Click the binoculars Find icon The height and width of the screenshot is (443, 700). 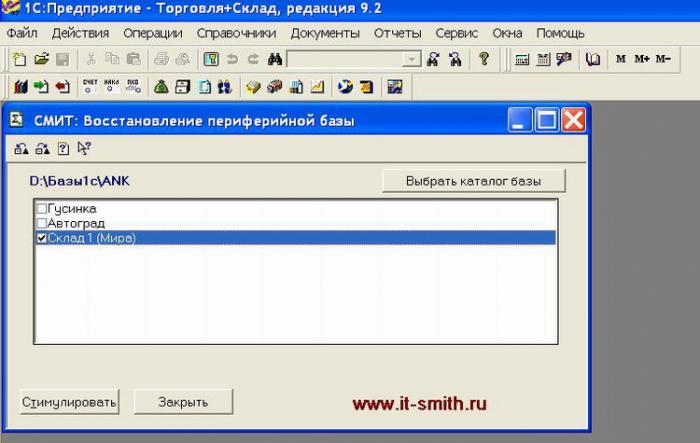275,59
